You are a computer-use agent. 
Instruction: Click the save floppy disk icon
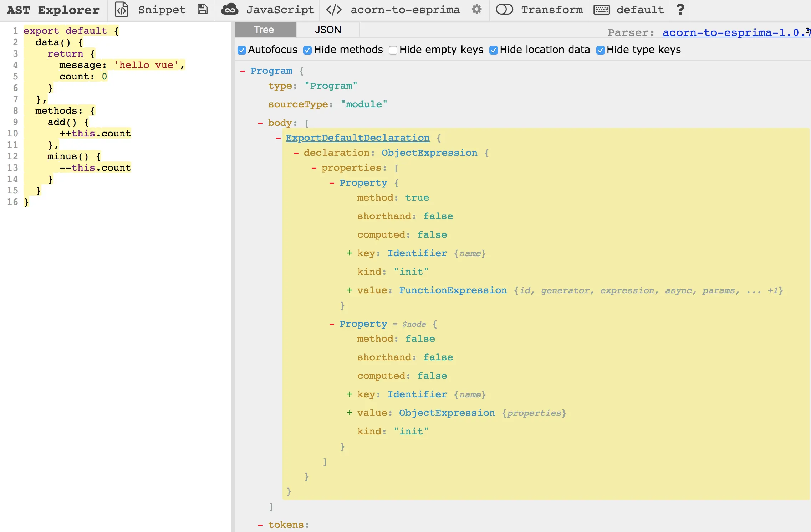(x=203, y=10)
